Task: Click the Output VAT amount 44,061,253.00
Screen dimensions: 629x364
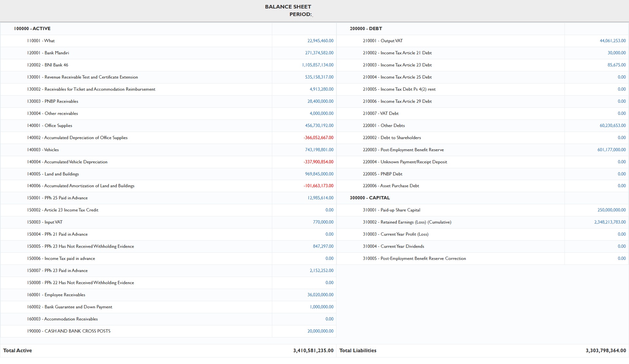Action: pyautogui.click(x=613, y=41)
